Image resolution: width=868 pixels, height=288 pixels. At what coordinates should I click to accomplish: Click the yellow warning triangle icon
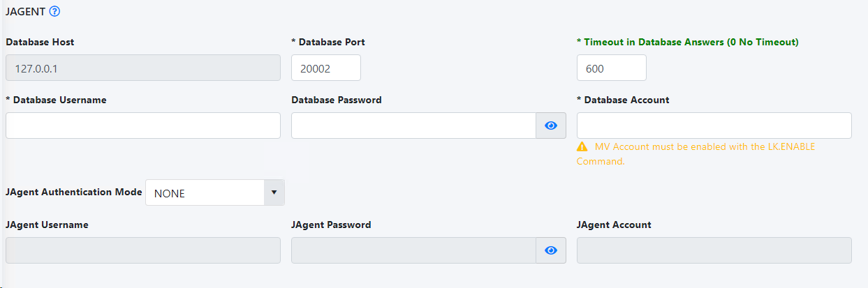pyautogui.click(x=582, y=147)
